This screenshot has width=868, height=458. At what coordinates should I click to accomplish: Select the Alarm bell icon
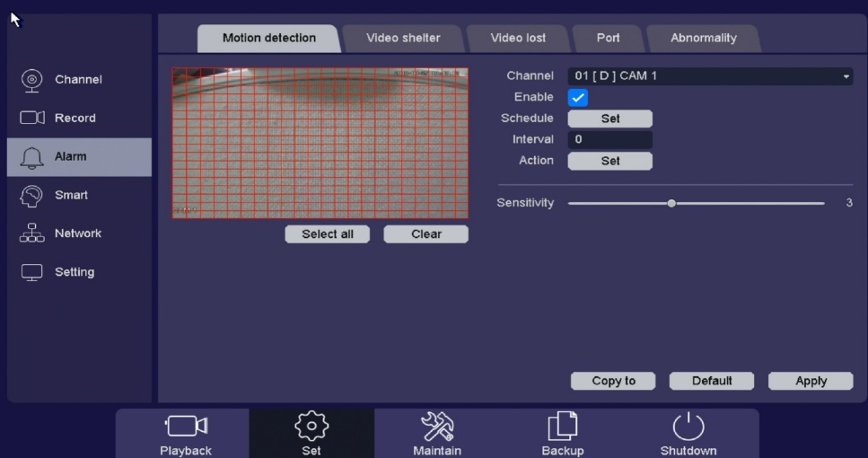click(32, 157)
